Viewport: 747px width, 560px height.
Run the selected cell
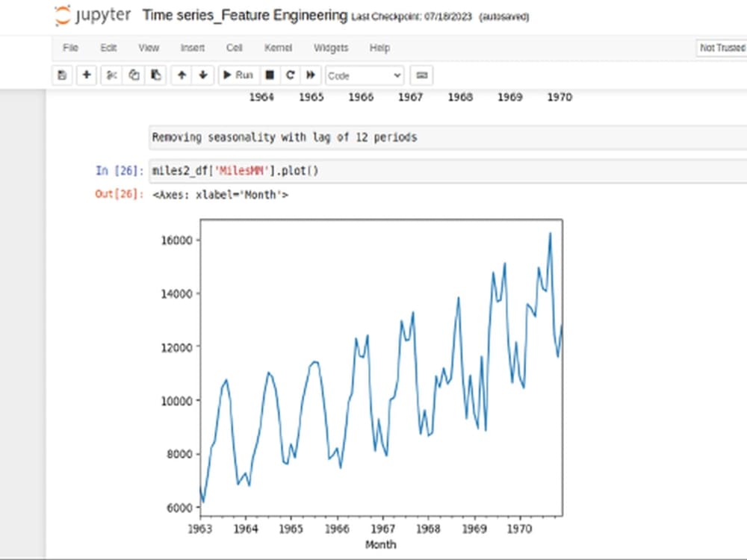[238, 75]
